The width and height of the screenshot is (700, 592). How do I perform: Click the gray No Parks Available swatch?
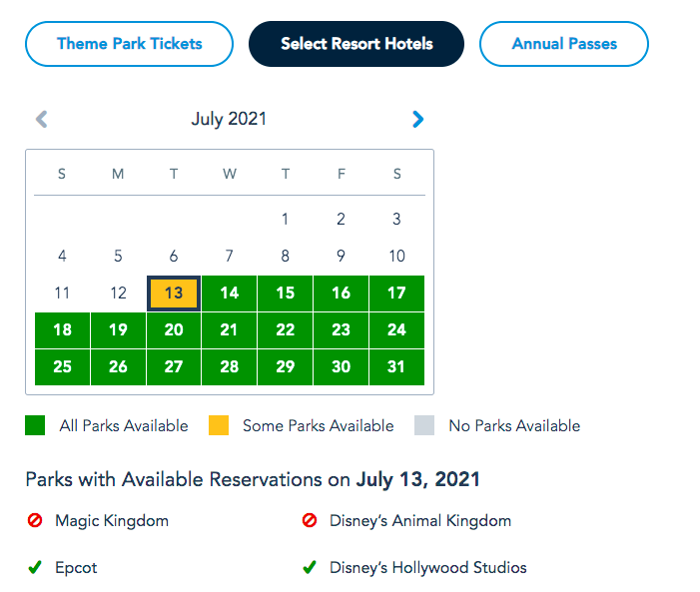tap(424, 425)
